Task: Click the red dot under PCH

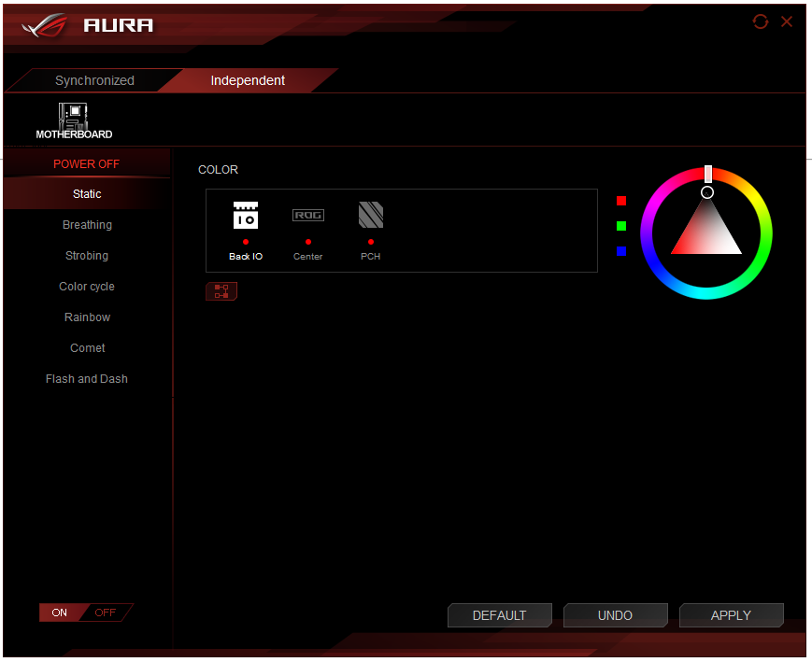Action: (371, 242)
